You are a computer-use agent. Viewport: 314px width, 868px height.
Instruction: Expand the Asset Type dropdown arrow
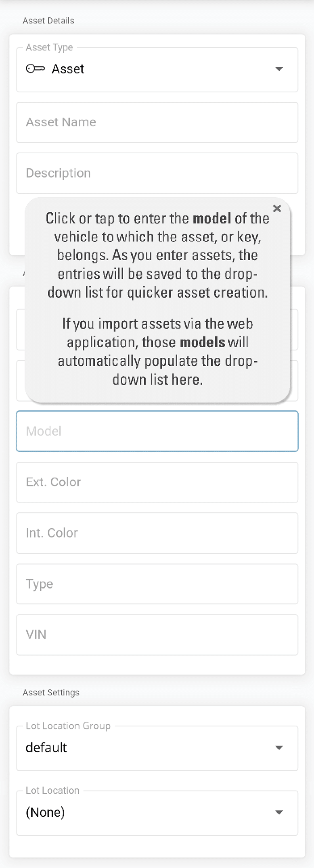tap(279, 69)
